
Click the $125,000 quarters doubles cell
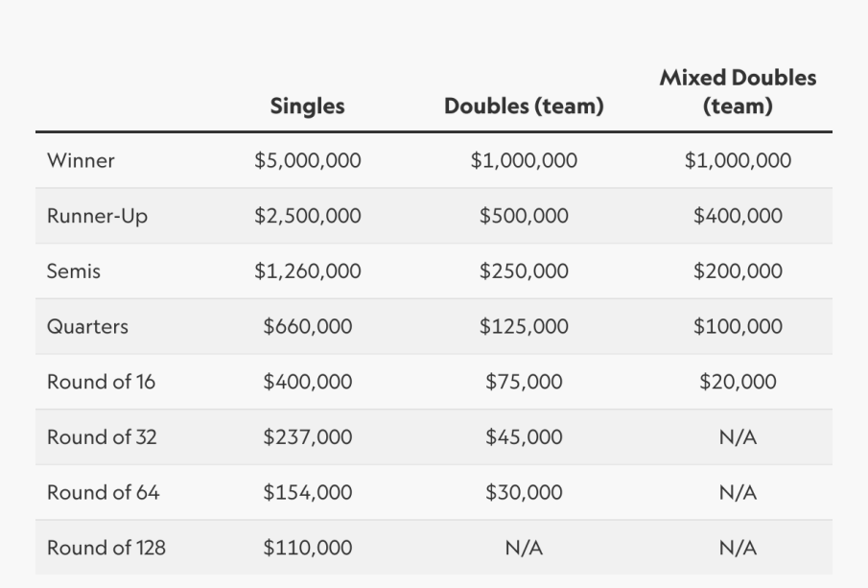[x=524, y=327]
